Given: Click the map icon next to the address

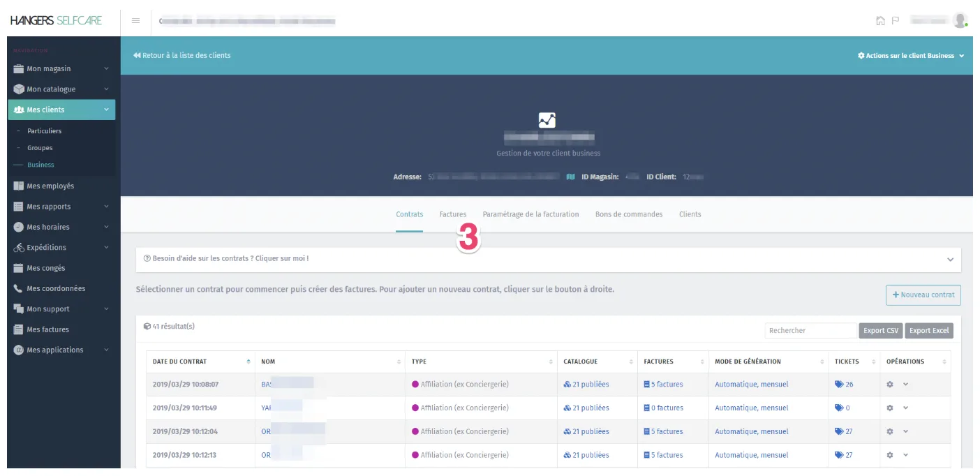Looking at the screenshot, I should (570, 177).
